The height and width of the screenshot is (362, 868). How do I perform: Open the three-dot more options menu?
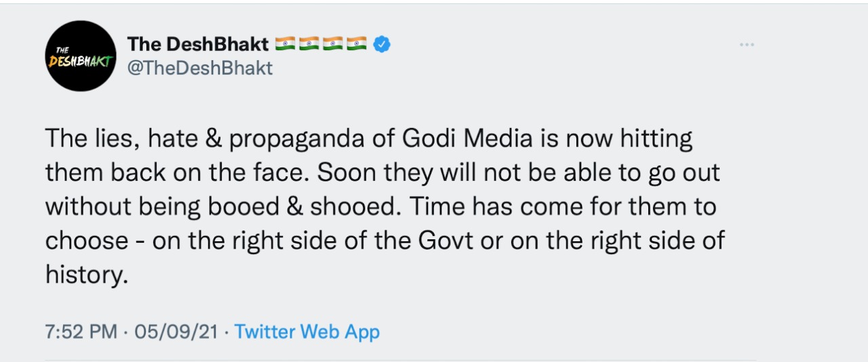click(747, 45)
